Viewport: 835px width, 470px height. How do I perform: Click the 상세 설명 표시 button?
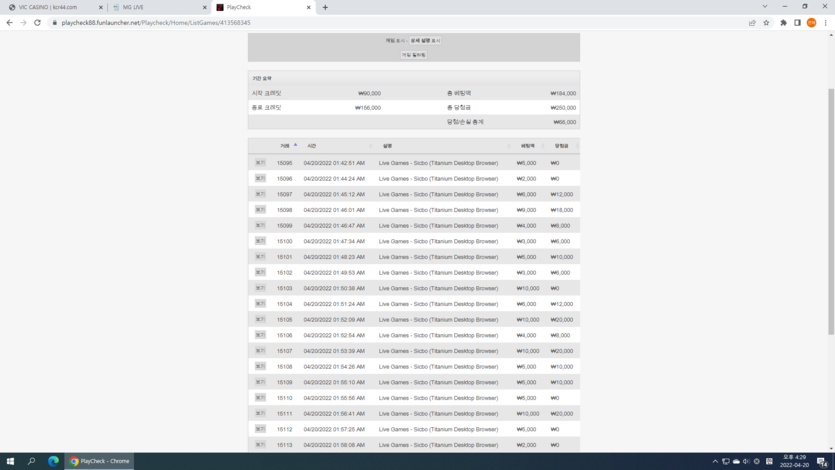click(x=425, y=40)
